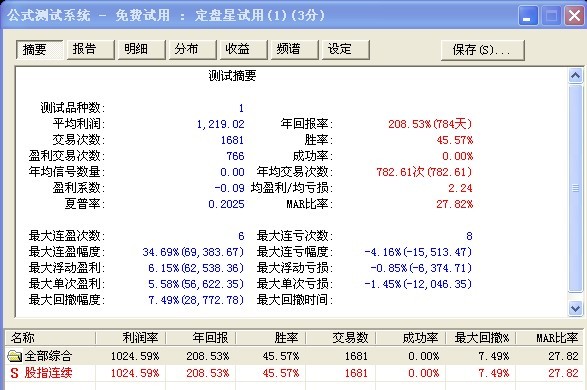Click the 年回报率 value 208.53%(784天)
The height and width of the screenshot is (390, 587).
coord(430,124)
